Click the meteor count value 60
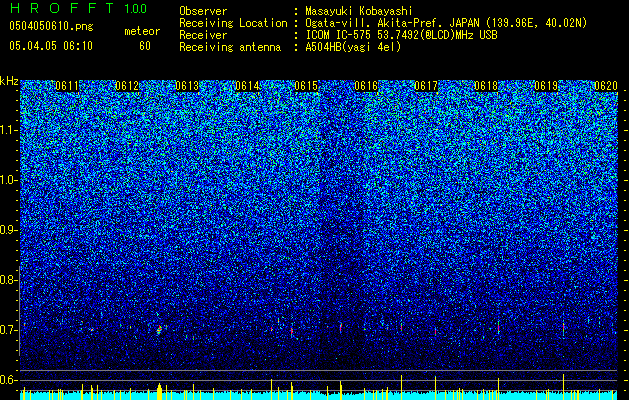This screenshot has height=400, width=629. 145,46
